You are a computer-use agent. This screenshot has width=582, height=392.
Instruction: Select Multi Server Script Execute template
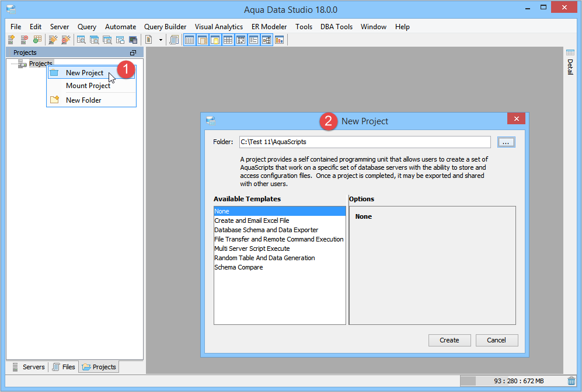pyautogui.click(x=280, y=249)
